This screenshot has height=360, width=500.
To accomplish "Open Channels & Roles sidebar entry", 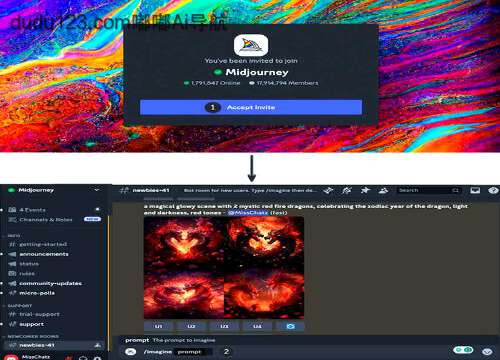I will pyautogui.click(x=46, y=219).
